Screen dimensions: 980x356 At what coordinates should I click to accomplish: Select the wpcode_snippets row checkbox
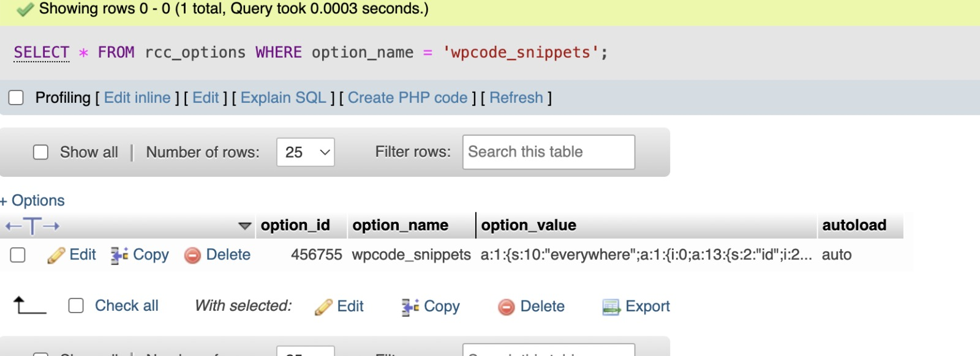[x=18, y=255]
